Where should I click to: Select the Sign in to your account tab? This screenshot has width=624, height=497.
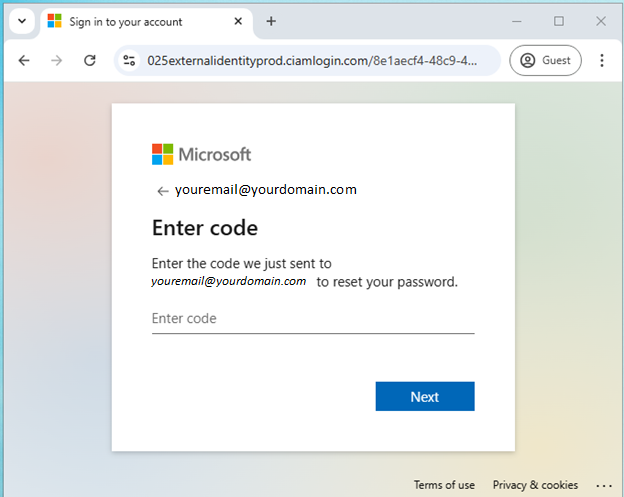(125, 21)
